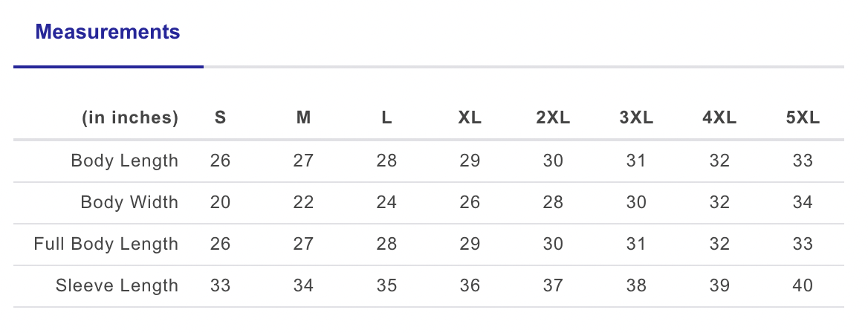Select Sleeve Length value for 5XL
The image size is (868, 333).
tap(803, 285)
